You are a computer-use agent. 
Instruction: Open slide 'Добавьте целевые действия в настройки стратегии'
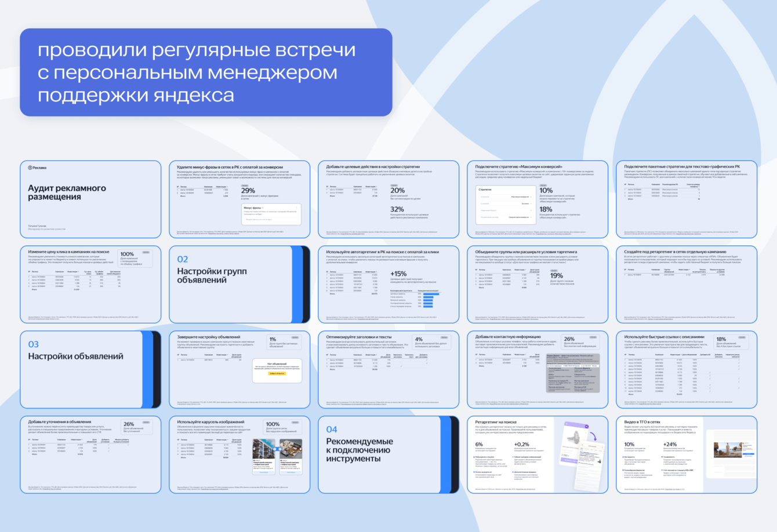coord(388,199)
